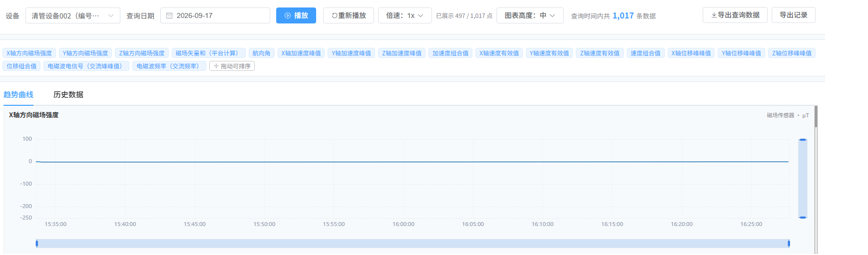The width and height of the screenshot is (868, 255).
Task: Toggle the Y轴方向磁场强度 tag
Action: point(85,53)
